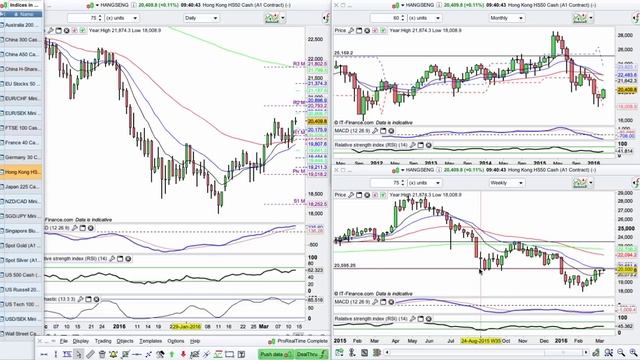Select the highlighted cursor pointer tool
Screen dimensions: 640x360
(x=79, y=354)
